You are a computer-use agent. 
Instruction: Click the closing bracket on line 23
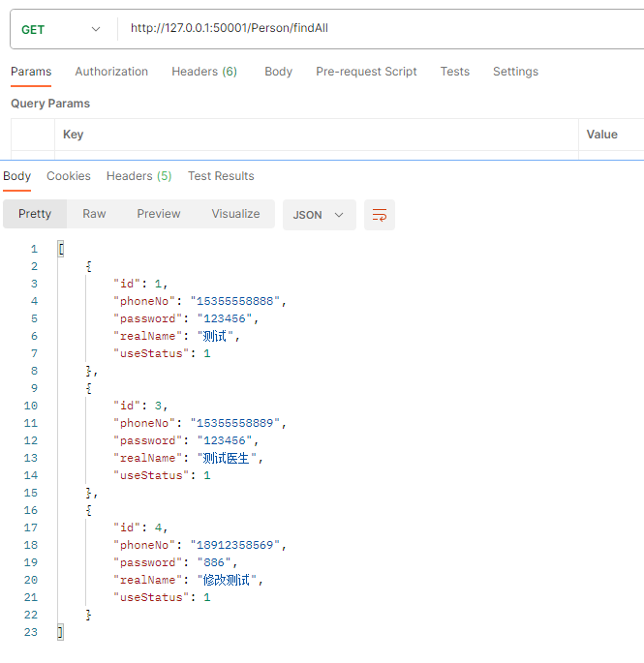click(x=61, y=633)
